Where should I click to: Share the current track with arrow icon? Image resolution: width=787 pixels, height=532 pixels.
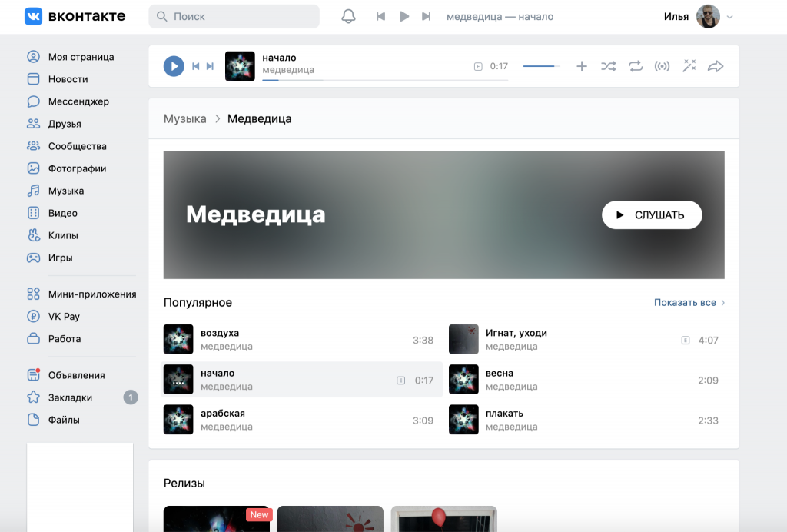[x=716, y=66]
